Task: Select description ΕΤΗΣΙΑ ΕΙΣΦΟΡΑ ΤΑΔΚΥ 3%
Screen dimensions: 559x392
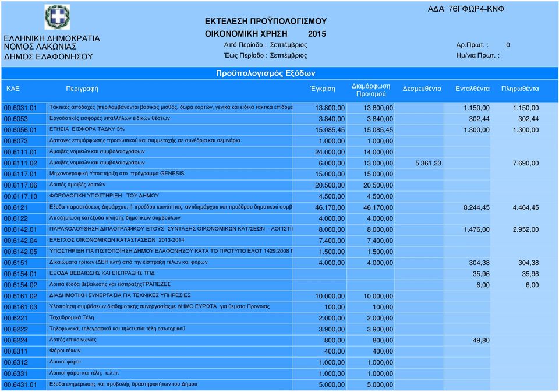Action: click(x=87, y=129)
